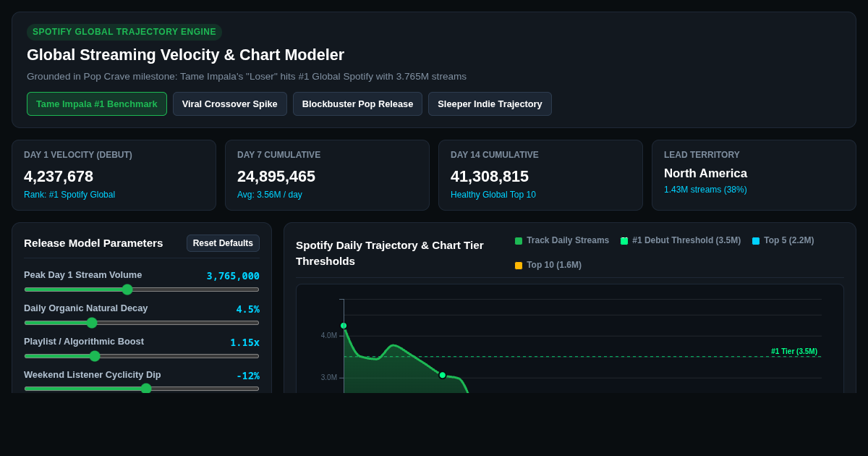
Task: Click the Daily Organic Natural Decay slider handle
Action: (x=92, y=323)
